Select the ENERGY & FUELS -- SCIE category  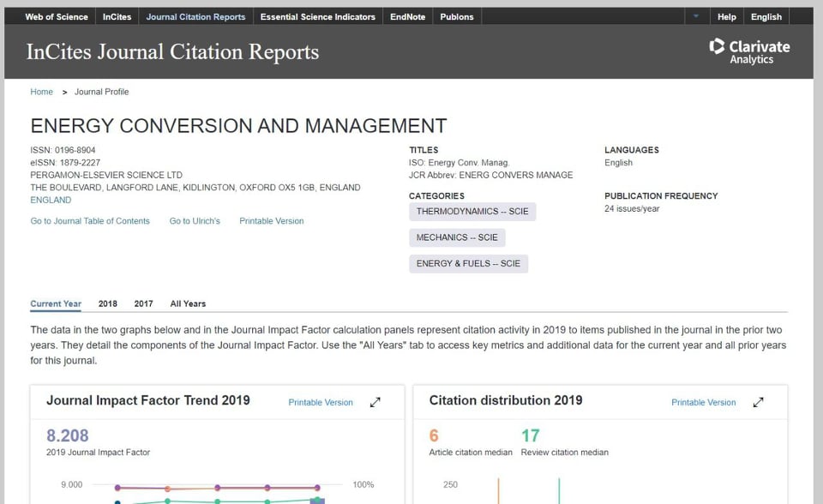click(x=468, y=264)
